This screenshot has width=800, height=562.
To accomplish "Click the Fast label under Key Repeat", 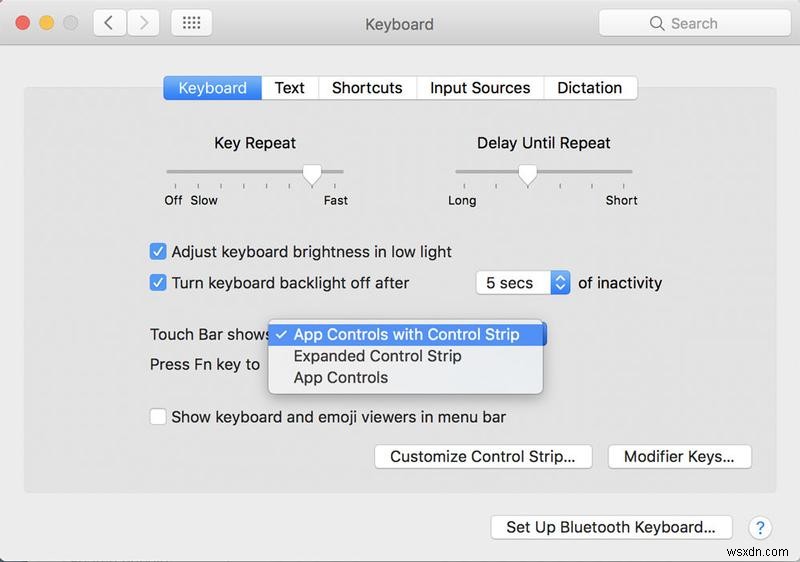I will coord(336,200).
